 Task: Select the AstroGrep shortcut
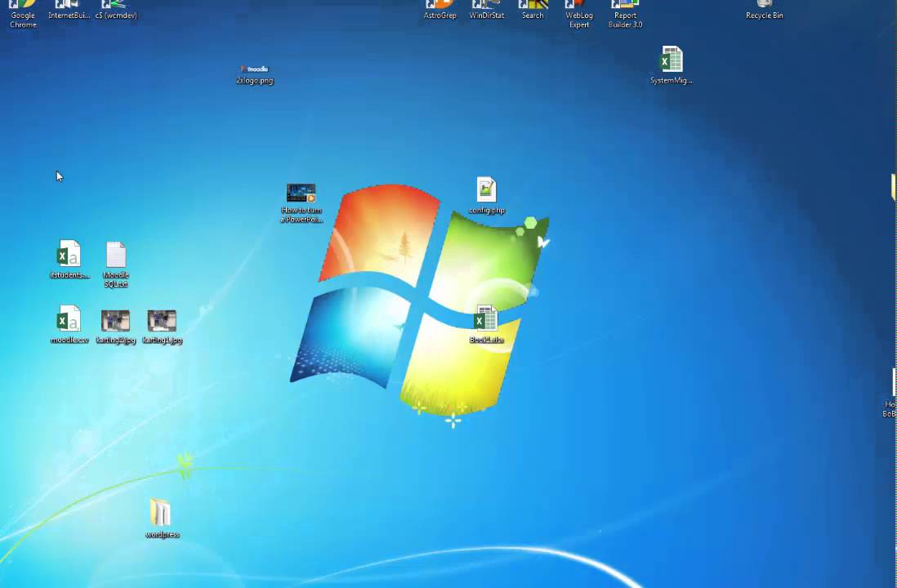[x=440, y=10]
